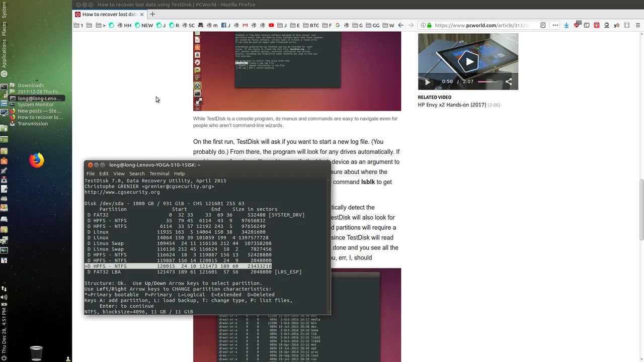Open the 'F' bookmarks folder
The image size is (644, 362).
tap(327, 25)
